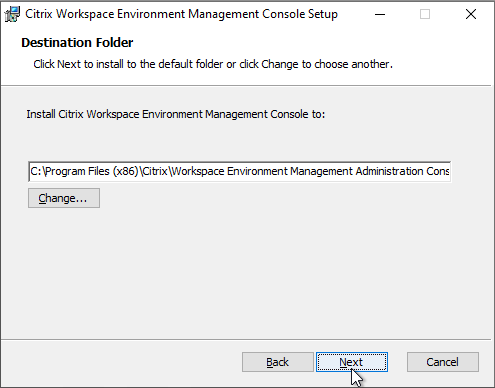Screen dimensions: 495x388
Task: Go Back to the previous setup step
Action: pos(278,362)
